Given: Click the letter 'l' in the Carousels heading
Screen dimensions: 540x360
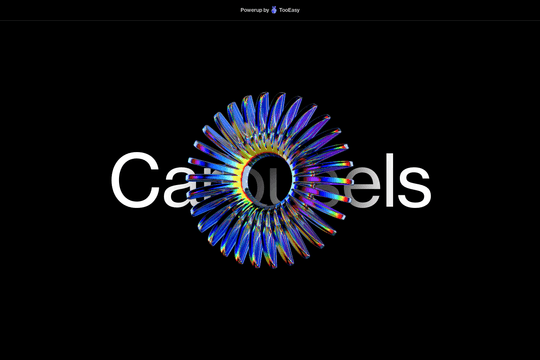Looking at the screenshot, I should [389, 180].
